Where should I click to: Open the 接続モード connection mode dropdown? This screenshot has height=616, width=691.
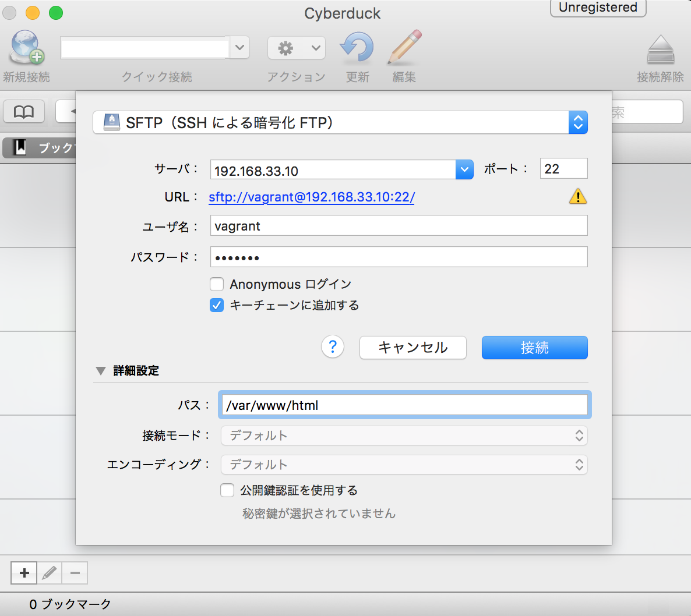tap(404, 436)
